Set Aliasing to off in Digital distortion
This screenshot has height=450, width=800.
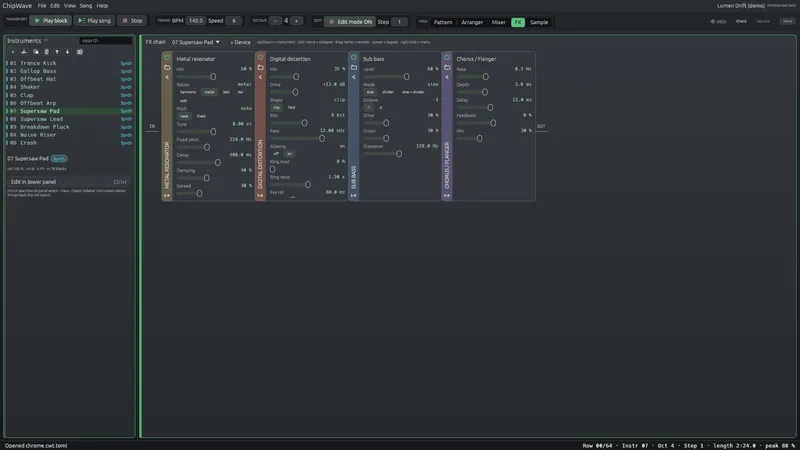(276, 154)
